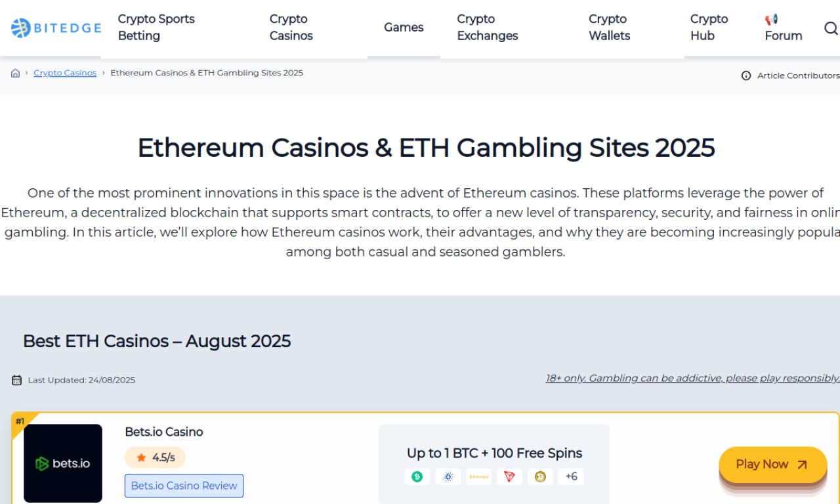
Task: Expand the +6 more coins badge
Action: (572, 477)
